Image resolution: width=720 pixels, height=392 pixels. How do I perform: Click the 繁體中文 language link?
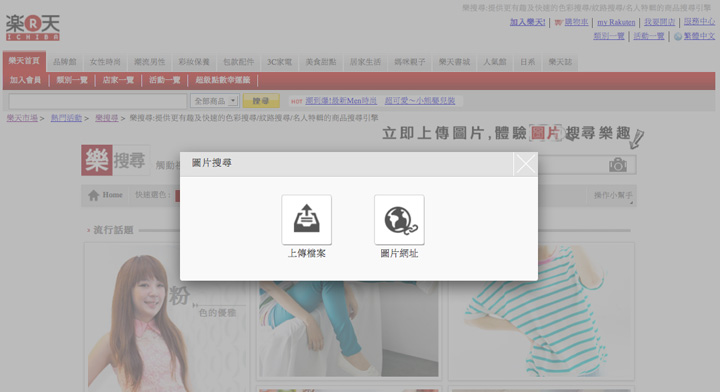pos(699,36)
